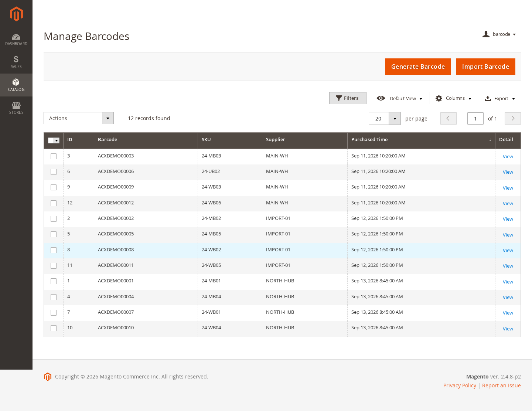Click the Manage Barcodes page title
The width and height of the screenshot is (532, 411).
click(x=86, y=36)
